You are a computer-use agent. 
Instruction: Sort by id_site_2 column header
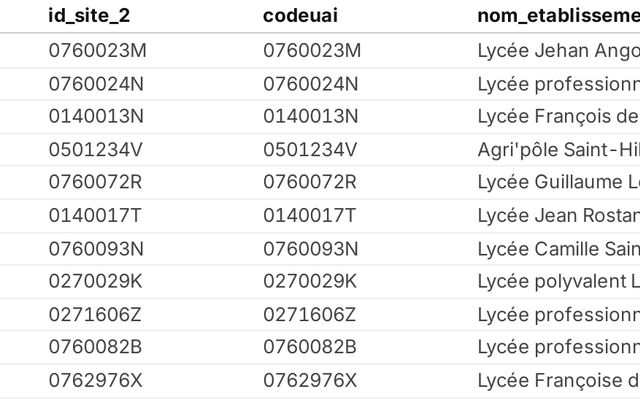[x=89, y=16]
